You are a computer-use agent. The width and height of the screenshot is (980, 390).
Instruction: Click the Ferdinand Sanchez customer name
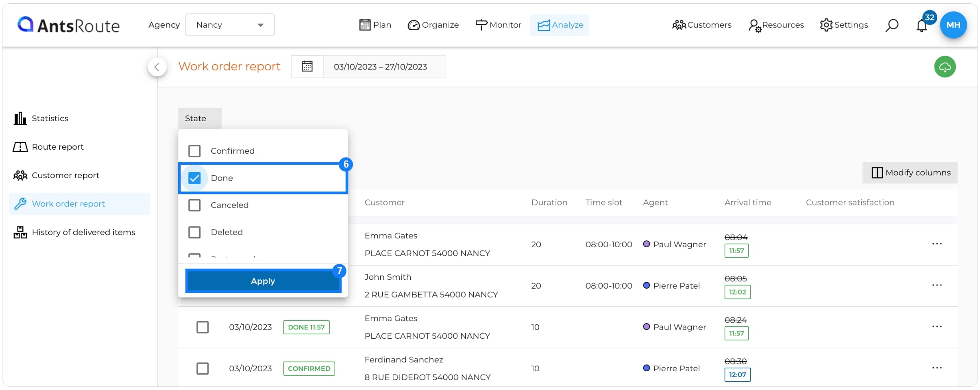404,360
